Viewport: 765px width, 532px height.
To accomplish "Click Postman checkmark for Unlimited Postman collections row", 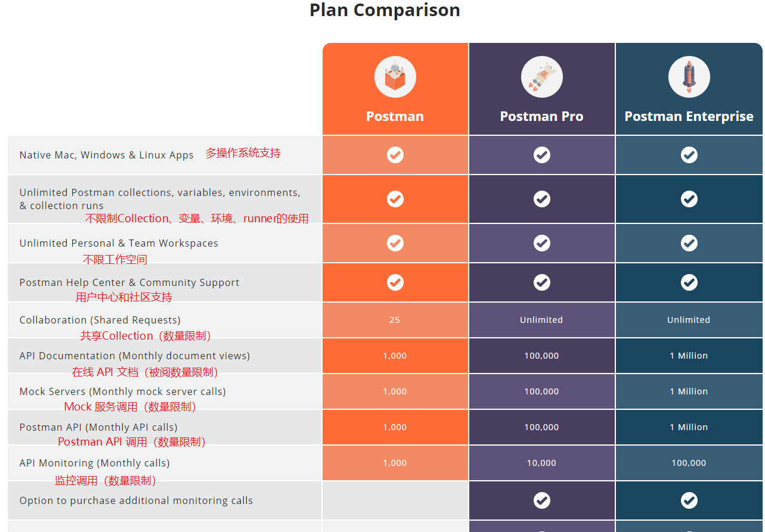I will 395,198.
